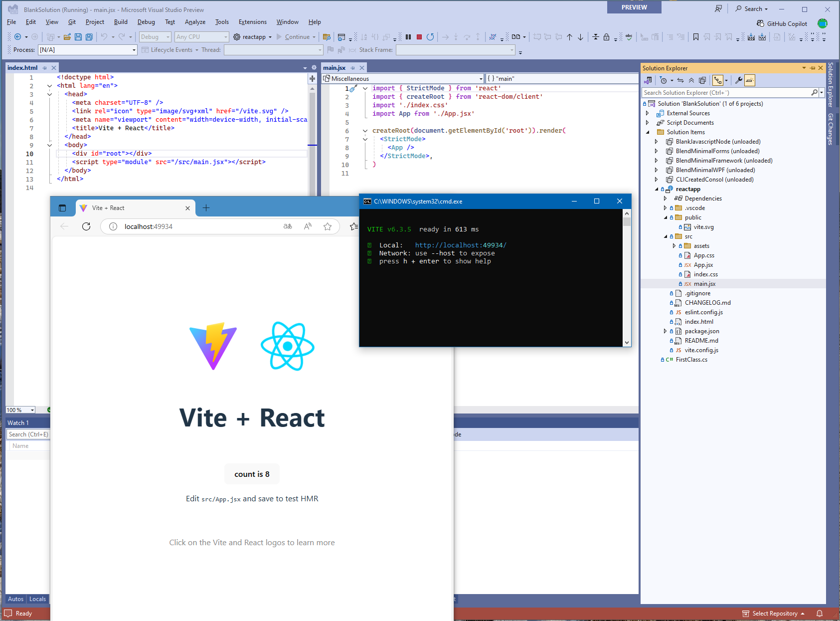The width and height of the screenshot is (840, 621).
Task: Stop debugging using the red square icon
Action: click(x=419, y=36)
